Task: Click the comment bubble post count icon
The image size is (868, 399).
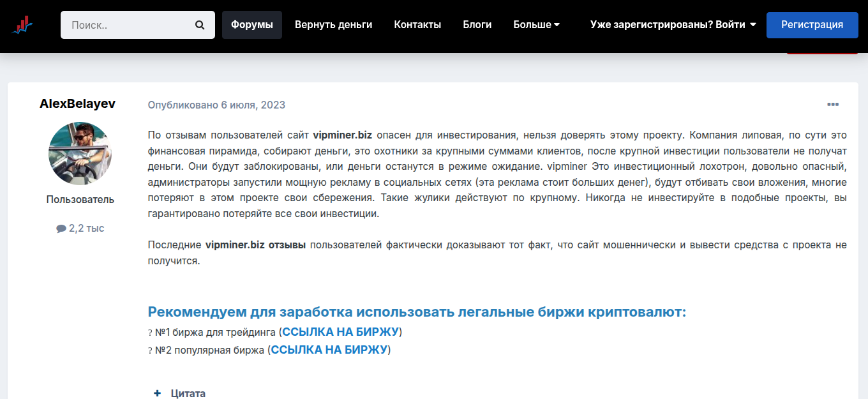Action: click(x=61, y=229)
